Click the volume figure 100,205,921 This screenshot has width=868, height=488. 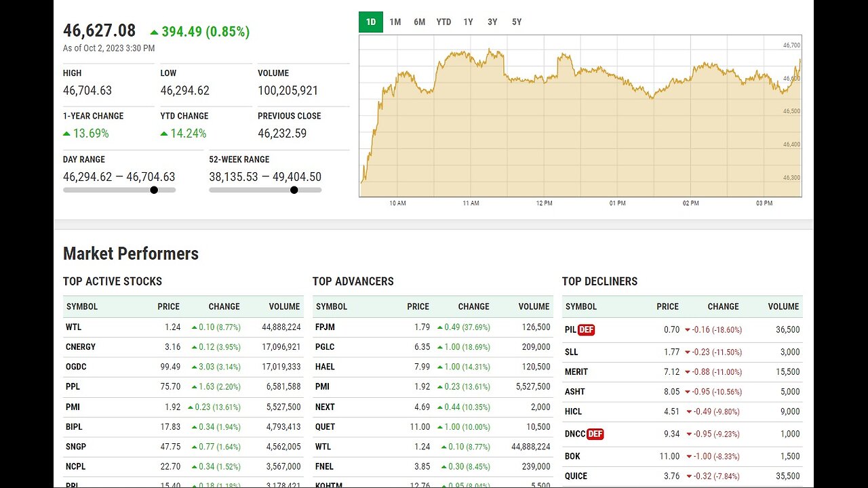(288, 90)
